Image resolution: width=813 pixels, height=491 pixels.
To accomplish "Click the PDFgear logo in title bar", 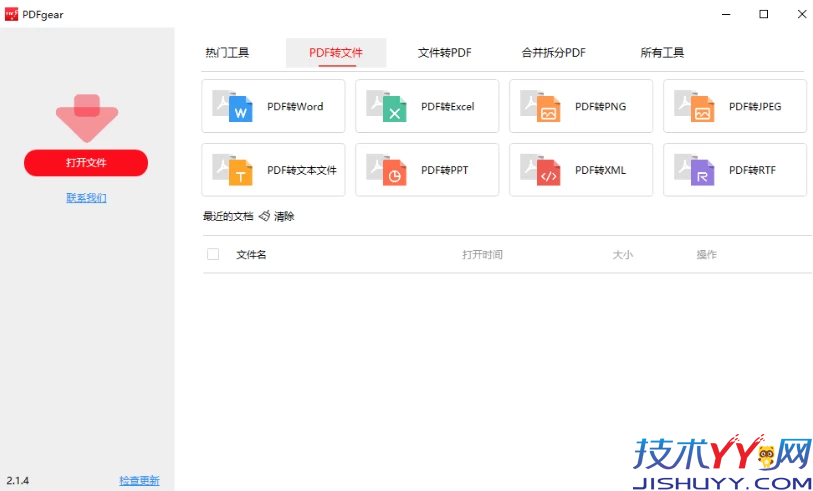I will pos(11,15).
